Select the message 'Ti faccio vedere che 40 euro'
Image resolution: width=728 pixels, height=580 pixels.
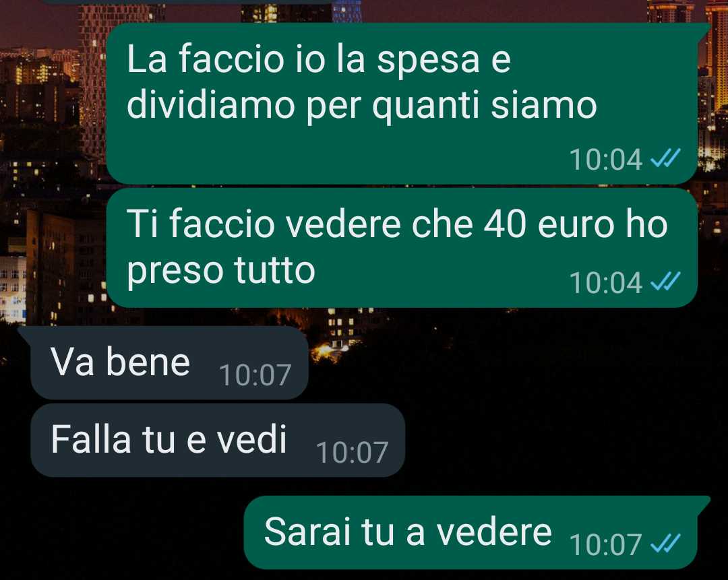(x=402, y=248)
